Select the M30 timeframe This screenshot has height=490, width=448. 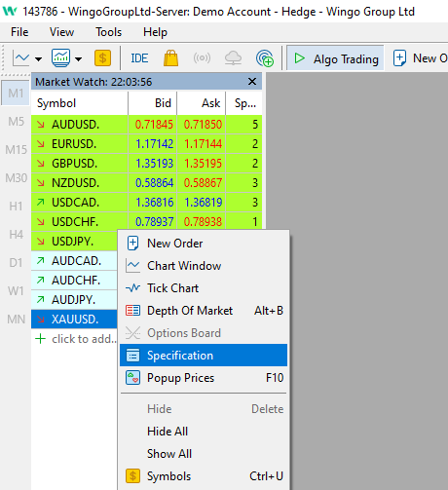17,178
